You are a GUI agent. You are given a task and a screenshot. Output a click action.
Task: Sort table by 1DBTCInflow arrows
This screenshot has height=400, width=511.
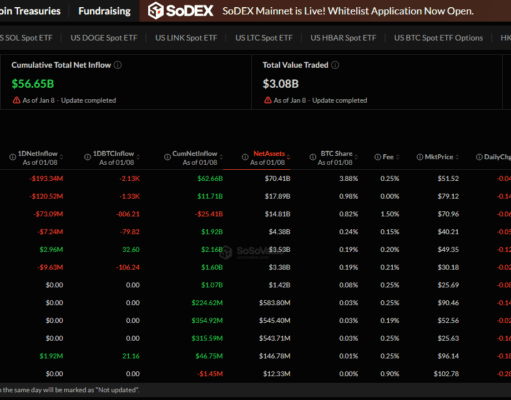pos(138,157)
